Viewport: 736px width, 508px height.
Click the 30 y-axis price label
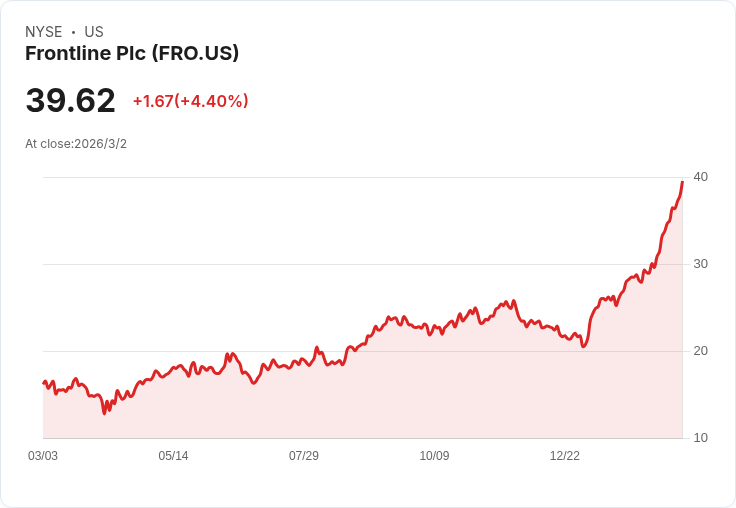(700, 264)
